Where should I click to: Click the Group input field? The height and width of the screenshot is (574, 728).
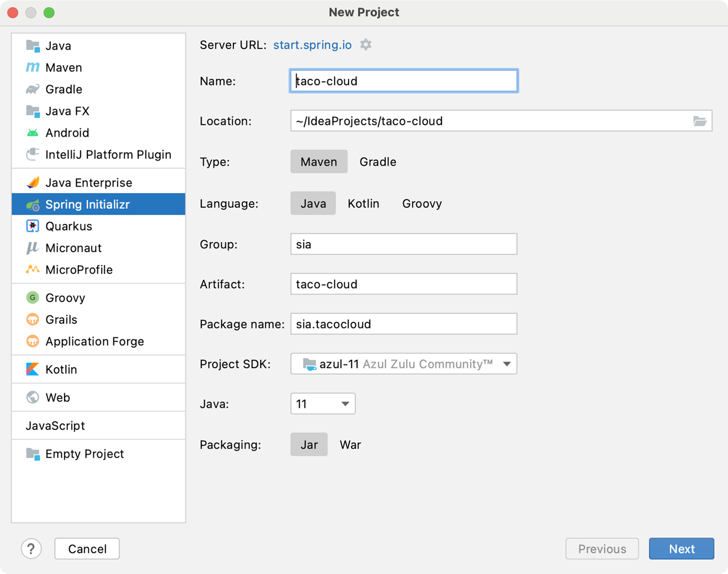[x=404, y=244]
